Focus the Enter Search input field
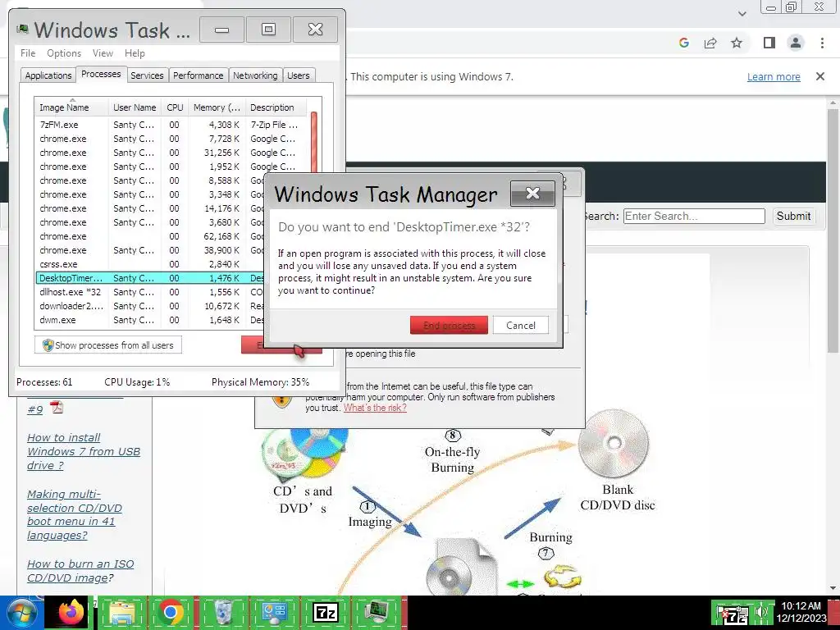840x630 pixels. click(694, 216)
